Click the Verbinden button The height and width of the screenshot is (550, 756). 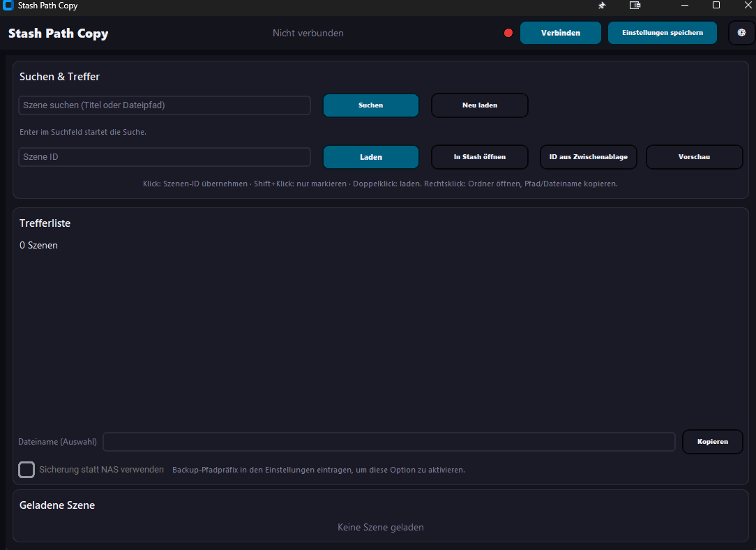pos(560,33)
